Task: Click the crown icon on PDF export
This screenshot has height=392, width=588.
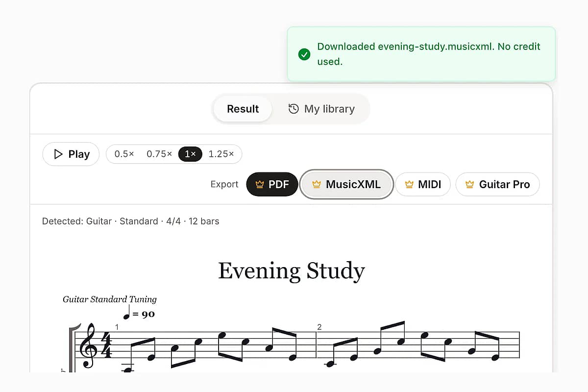Action: pos(260,185)
